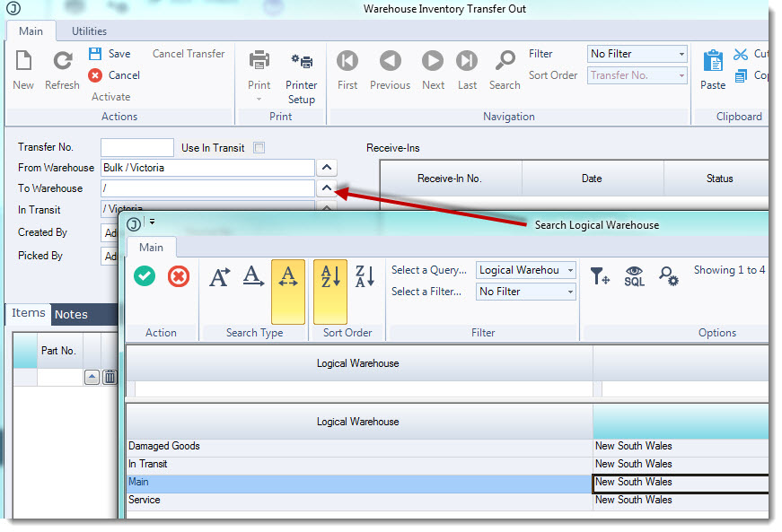Screen dimensions: 782x532
Task: Click the red Cancel icon in Actions
Action: click(x=95, y=75)
